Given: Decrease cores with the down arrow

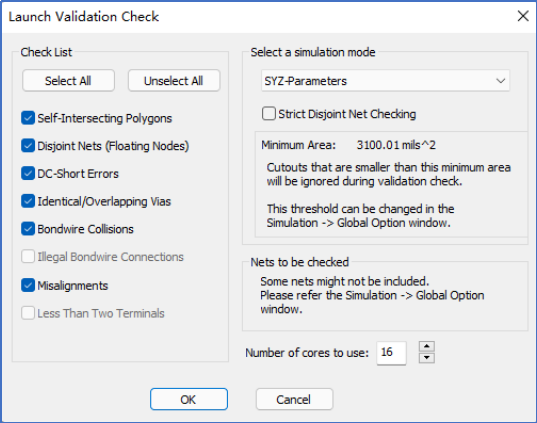Looking at the screenshot, I should click(x=427, y=358).
